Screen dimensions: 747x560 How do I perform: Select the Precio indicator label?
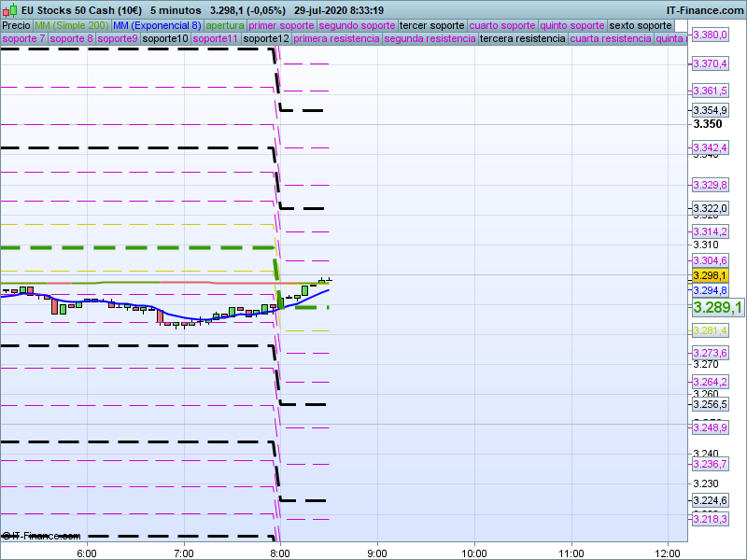pyautogui.click(x=16, y=25)
